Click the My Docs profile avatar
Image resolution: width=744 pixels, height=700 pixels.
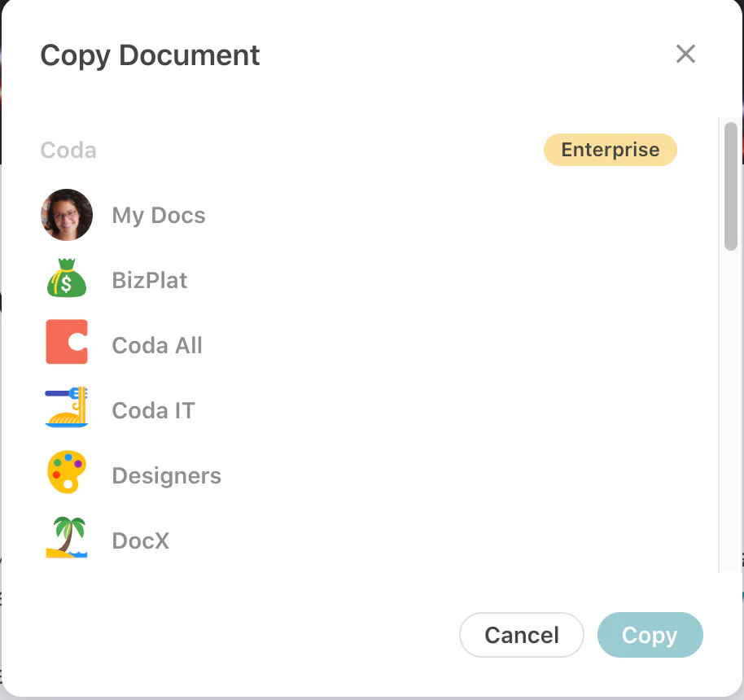(67, 215)
